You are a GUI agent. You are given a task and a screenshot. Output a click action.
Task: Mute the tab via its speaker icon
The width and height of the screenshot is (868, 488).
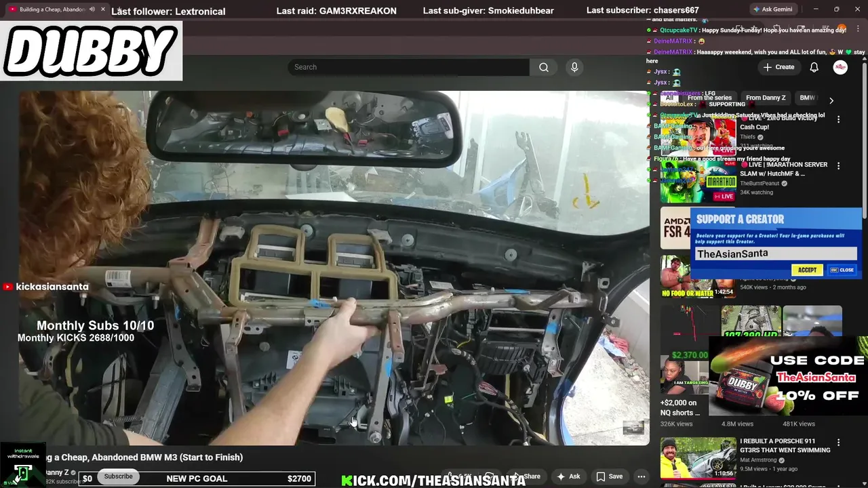(92, 9)
